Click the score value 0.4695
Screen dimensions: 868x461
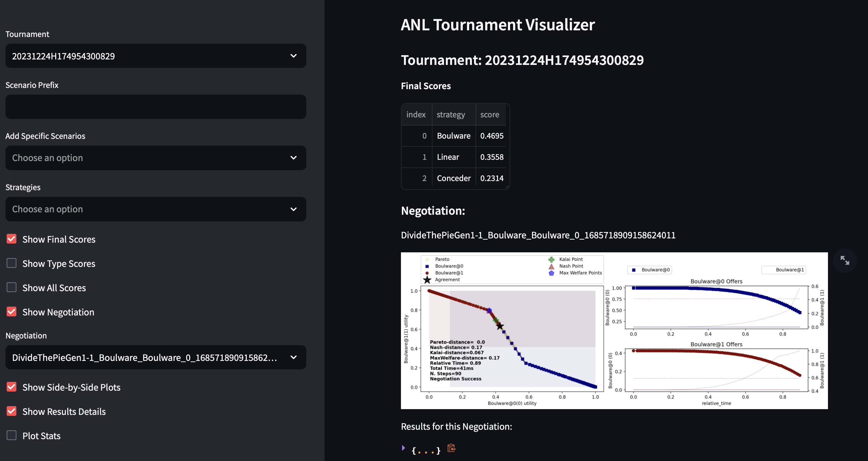[x=492, y=136]
